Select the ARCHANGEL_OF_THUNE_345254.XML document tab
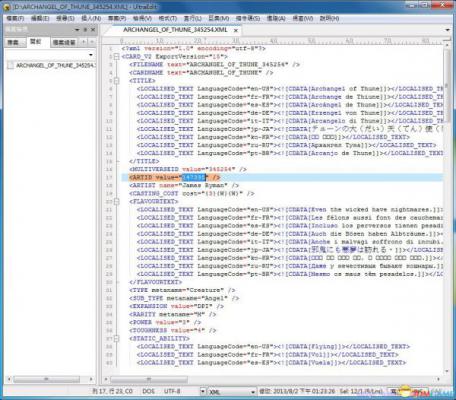 coord(175,30)
